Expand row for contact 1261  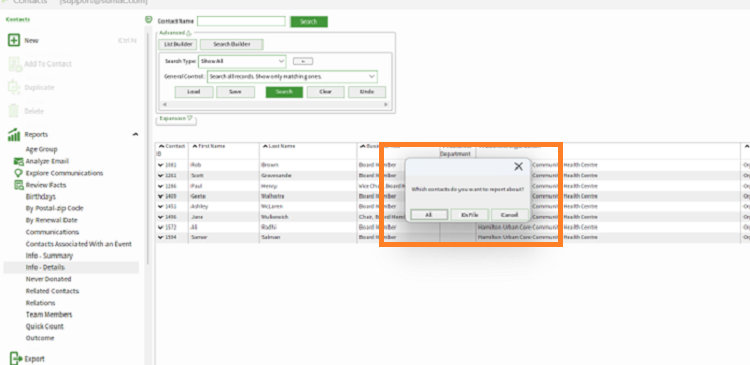click(160, 176)
